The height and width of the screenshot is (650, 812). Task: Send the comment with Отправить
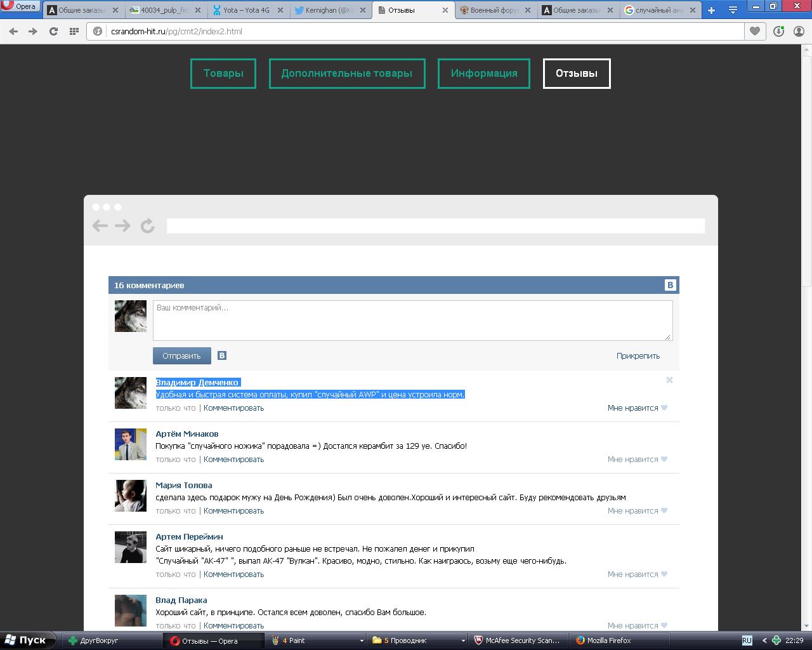181,355
